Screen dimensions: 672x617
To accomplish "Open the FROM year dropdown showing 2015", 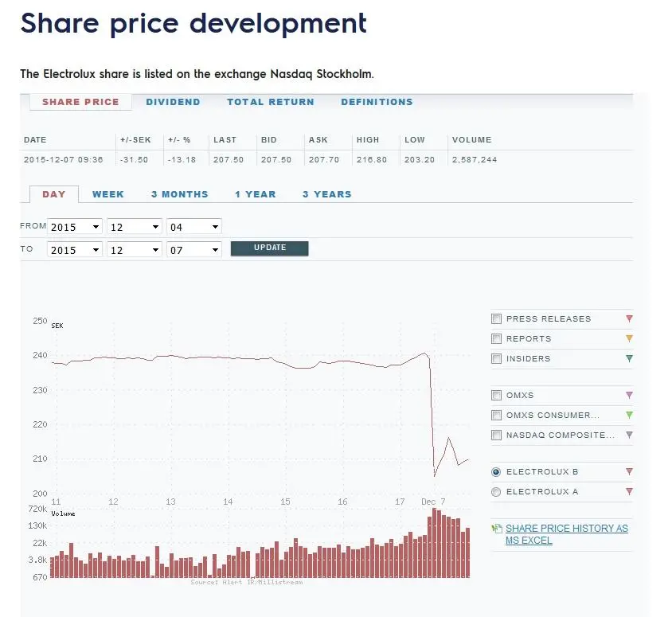I will point(75,227).
